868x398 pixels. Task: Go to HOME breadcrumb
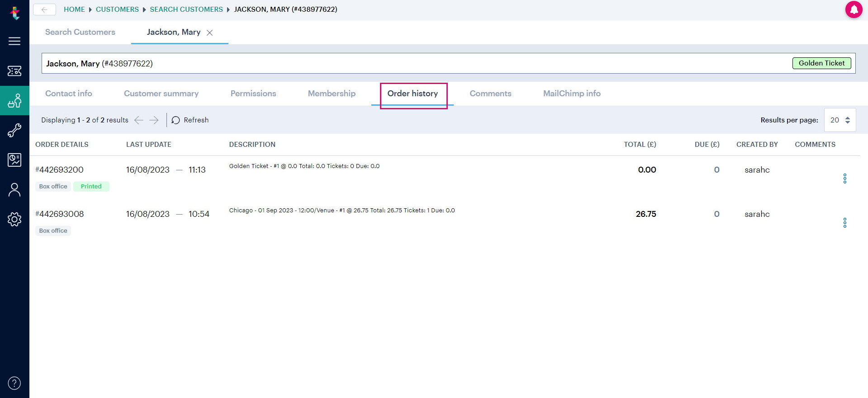click(74, 9)
